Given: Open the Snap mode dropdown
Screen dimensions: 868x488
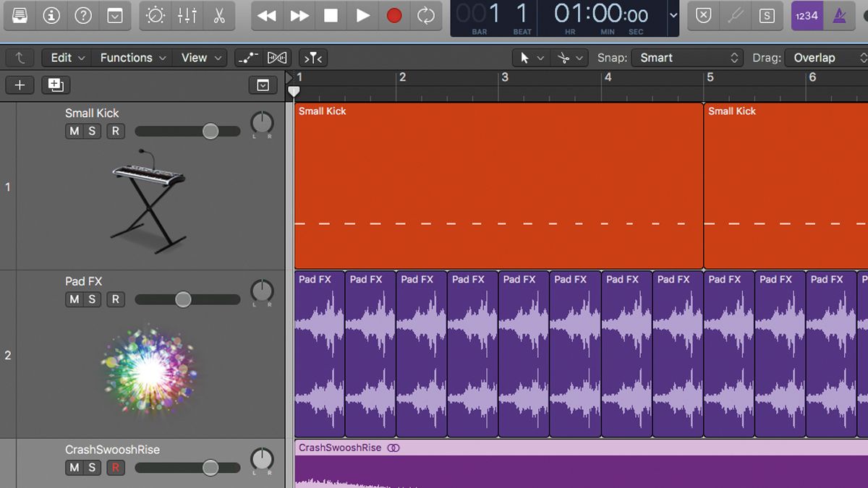Looking at the screenshot, I should (x=687, y=57).
